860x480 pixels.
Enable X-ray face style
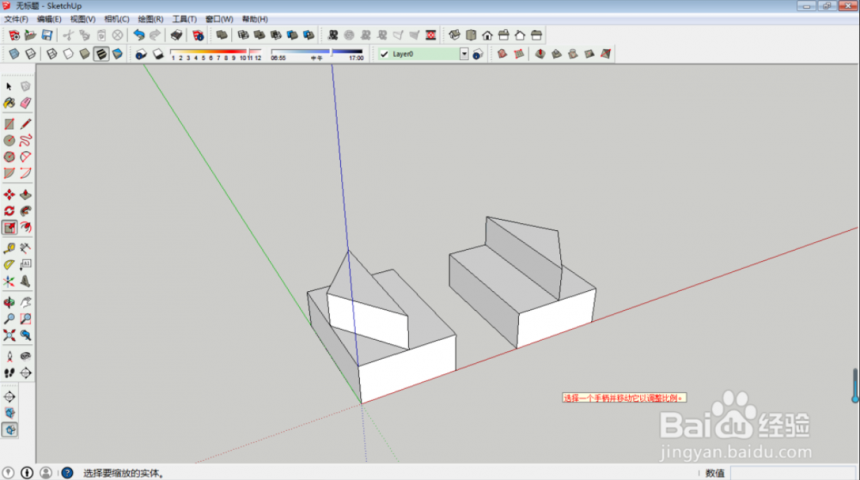click(x=14, y=54)
